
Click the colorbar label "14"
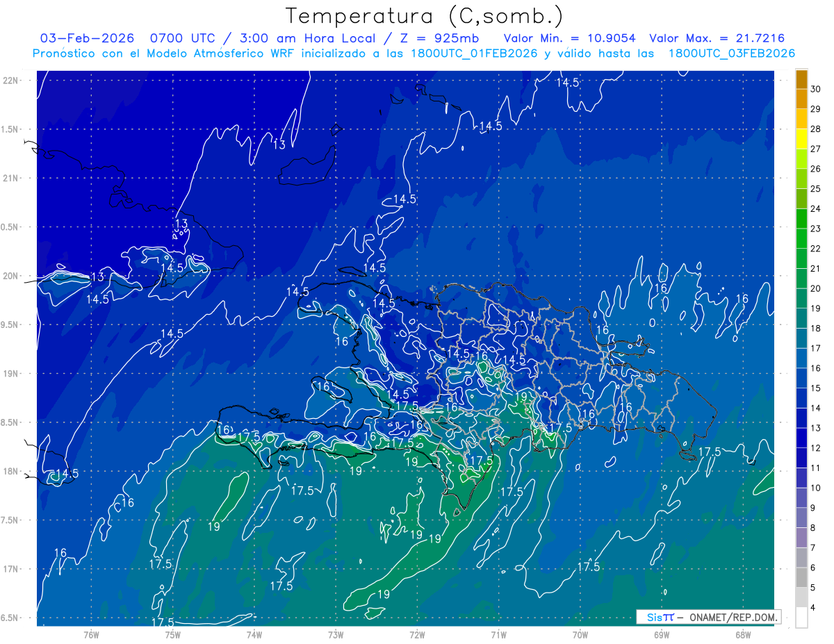click(816, 408)
